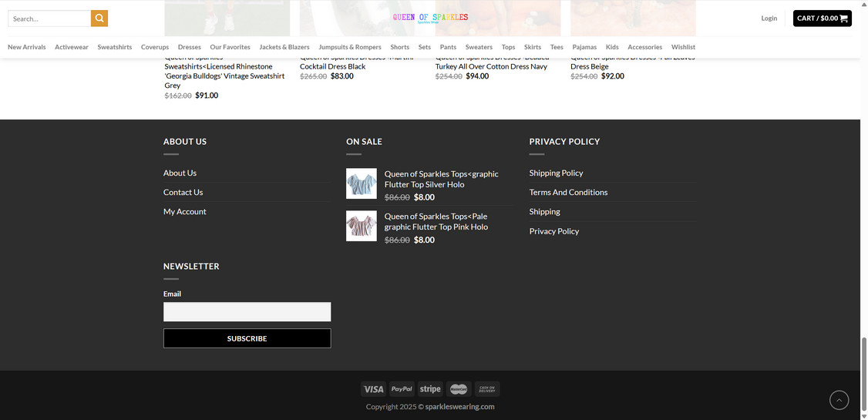Image resolution: width=868 pixels, height=420 pixels.
Task: Open New Arrivals menu item
Action: [26, 47]
